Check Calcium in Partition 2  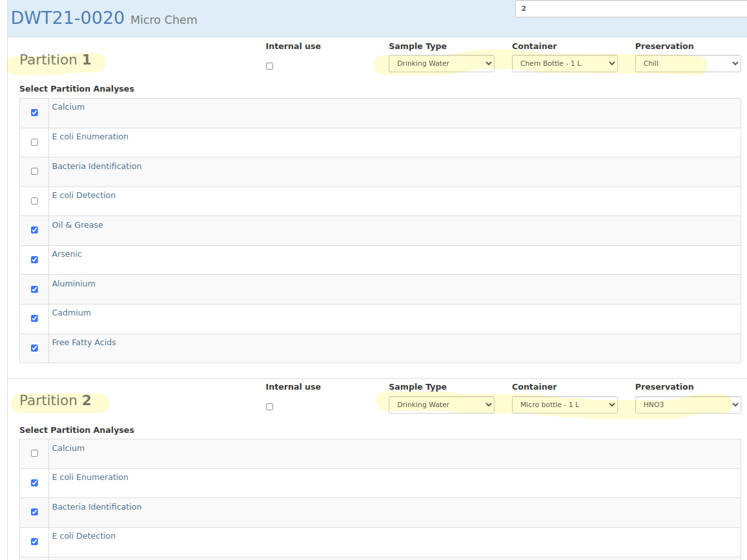click(34, 453)
